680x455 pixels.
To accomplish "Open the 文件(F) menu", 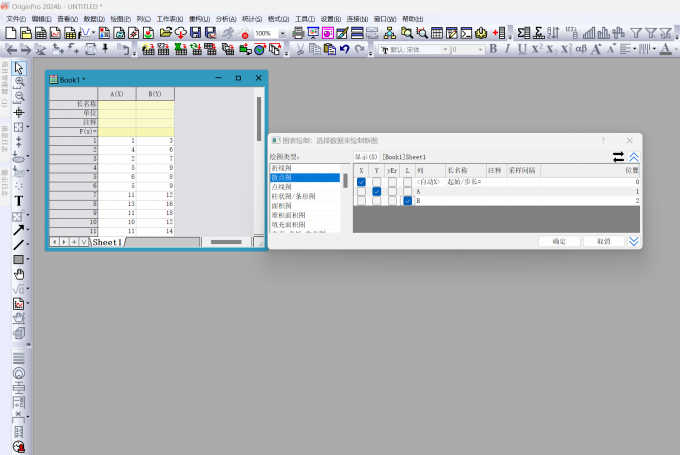I will pos(16,19).
